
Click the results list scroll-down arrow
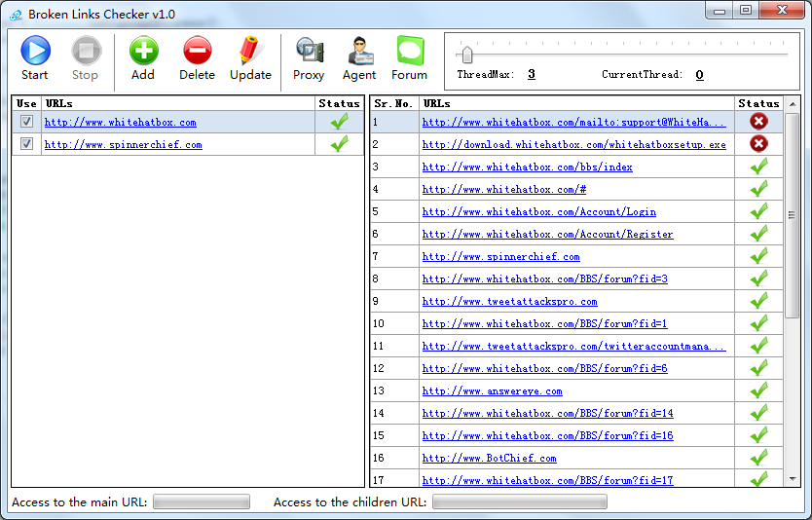(x=794, y=479)
